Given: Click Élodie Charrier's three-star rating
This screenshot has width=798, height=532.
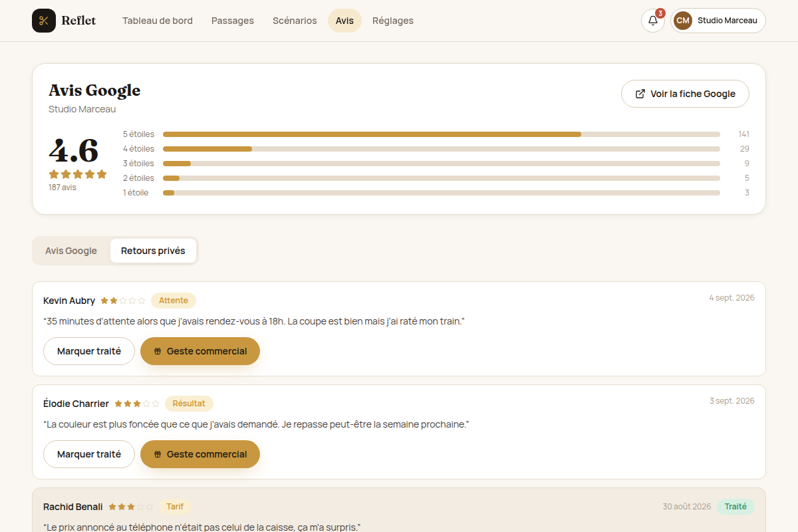Looking at the screenshot, I should (137, 404).
